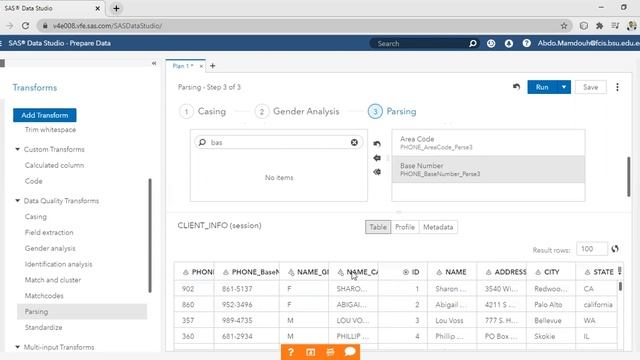
Task: Undo the last plan change
Action: pyautogui.click(x=516, y=87)
